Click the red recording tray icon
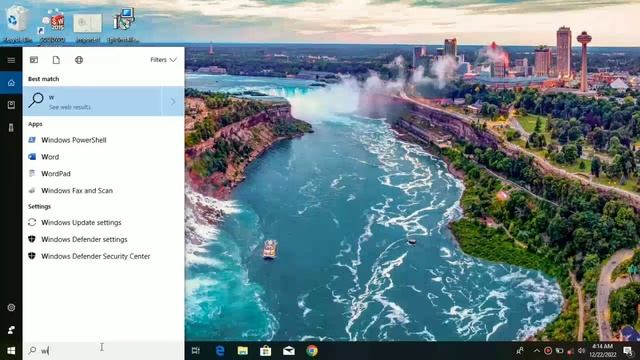The image size is (640, 360). tap(548, 351)
